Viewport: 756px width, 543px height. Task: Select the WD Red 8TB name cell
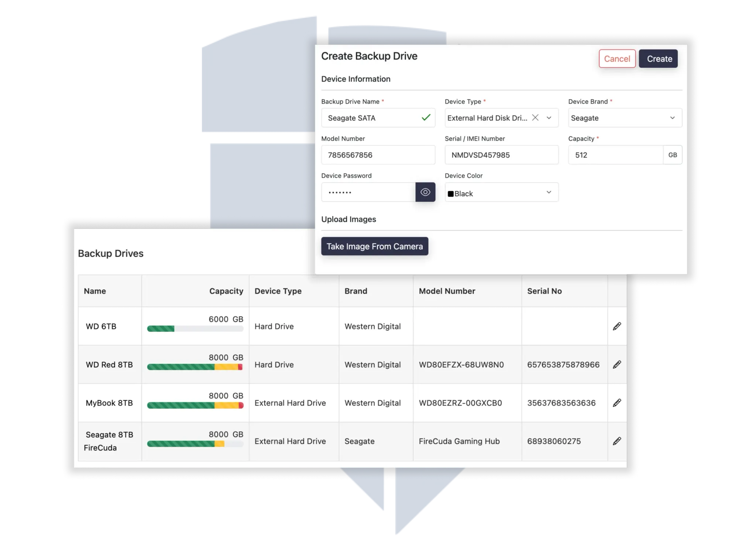(109, 365)
